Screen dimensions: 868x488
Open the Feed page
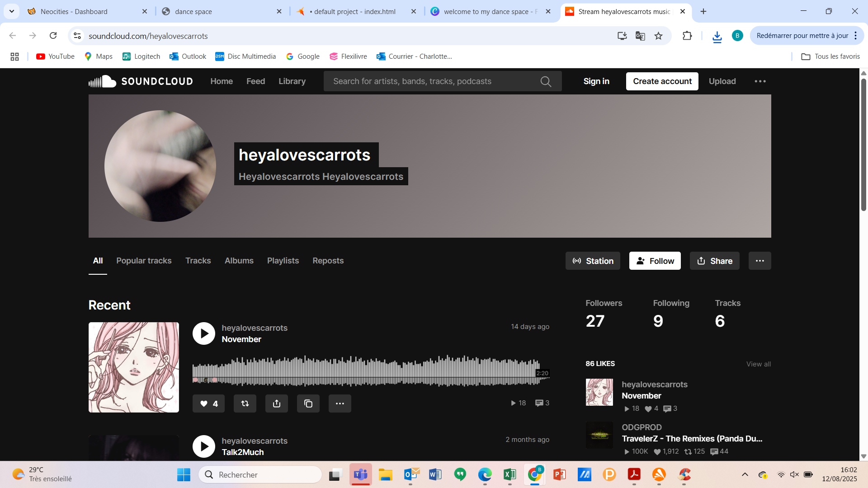[x=255, y=81]
